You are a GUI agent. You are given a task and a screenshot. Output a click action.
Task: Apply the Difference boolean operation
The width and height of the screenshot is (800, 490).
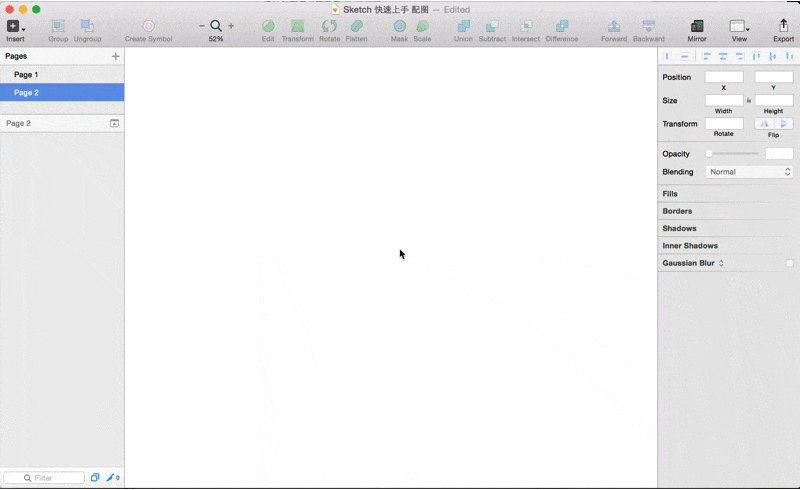click(562, 26)
